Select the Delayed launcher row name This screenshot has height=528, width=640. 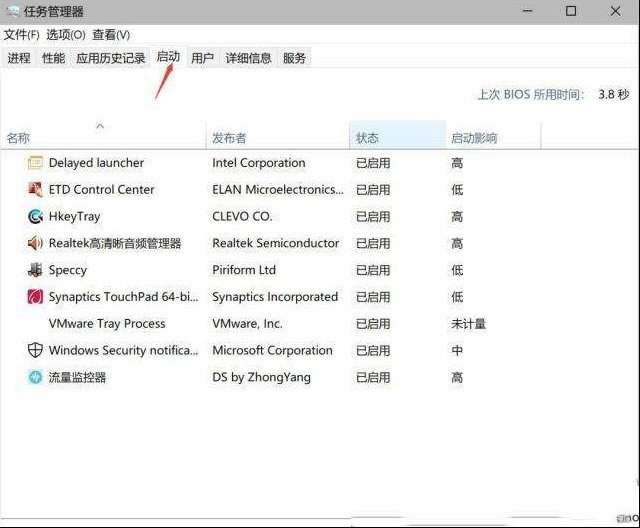point(96,163)
